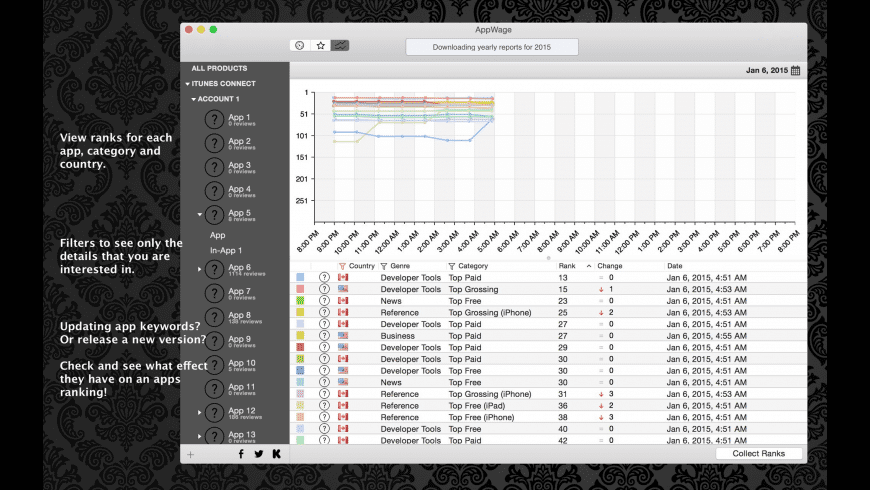The image size is (870, 490).
Task: Click Top Grossing (iPhone) in rank 31 row
Action: pyautogui.click(x=490, y=394)
